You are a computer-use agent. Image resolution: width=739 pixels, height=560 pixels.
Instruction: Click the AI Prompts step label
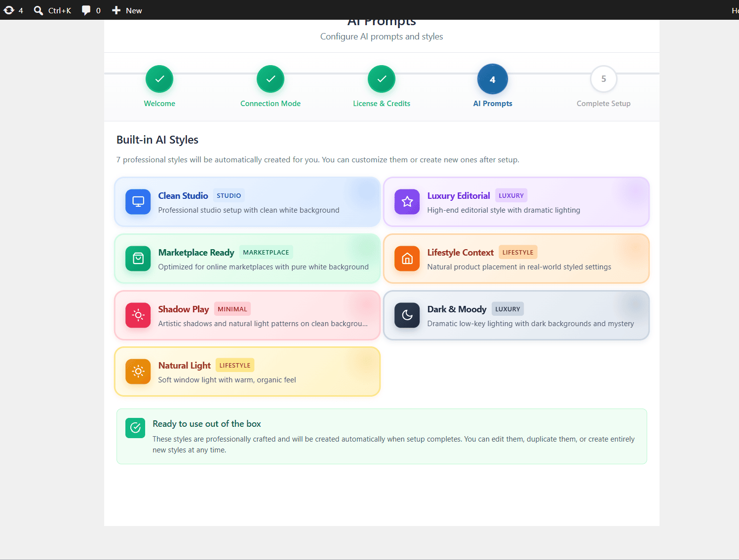(x=493, y=104)
